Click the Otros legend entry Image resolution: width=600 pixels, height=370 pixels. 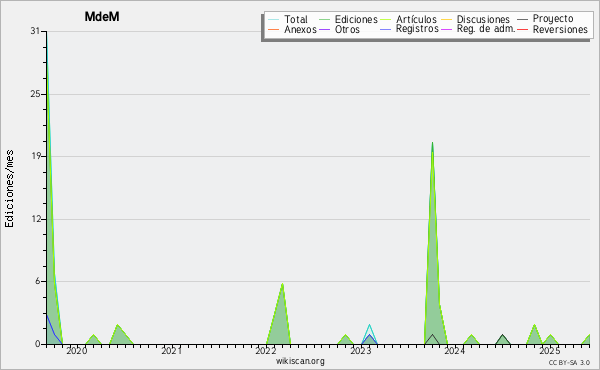(x=339, y=29)
